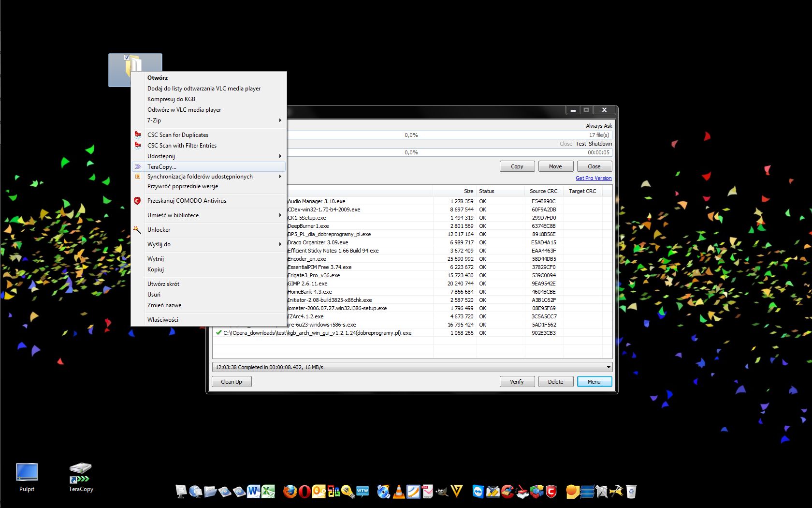
Task: Click the colored cubes icon in the dock
Action: [536, 492]
